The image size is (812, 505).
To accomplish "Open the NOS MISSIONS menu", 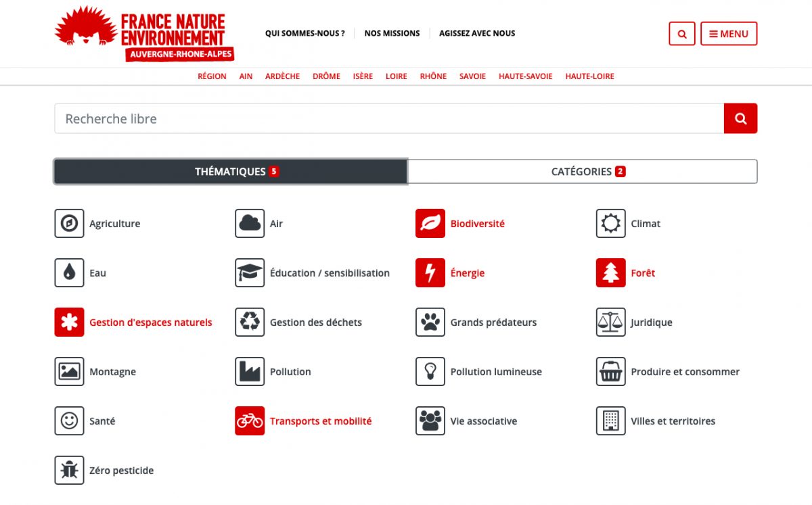I will click(x=392, y=33).
